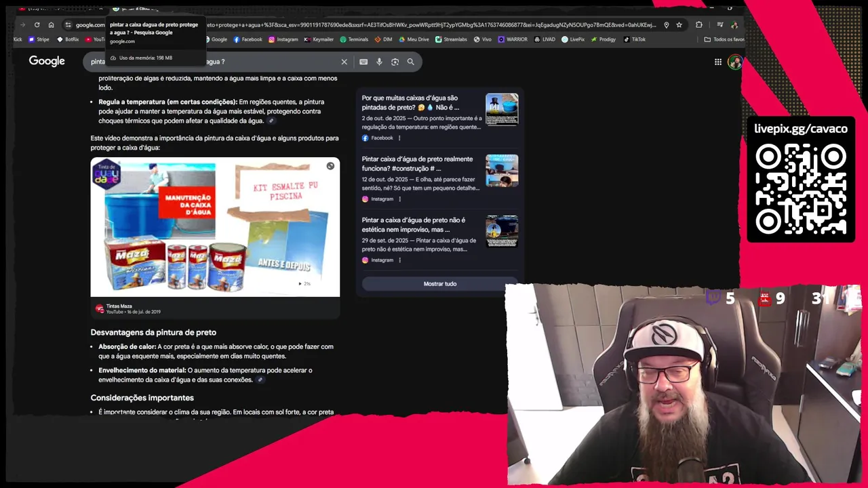Screen dimensions: 868x488
Task: Open source link icon after 'qualidade da água'
Action: pos(271,121)
